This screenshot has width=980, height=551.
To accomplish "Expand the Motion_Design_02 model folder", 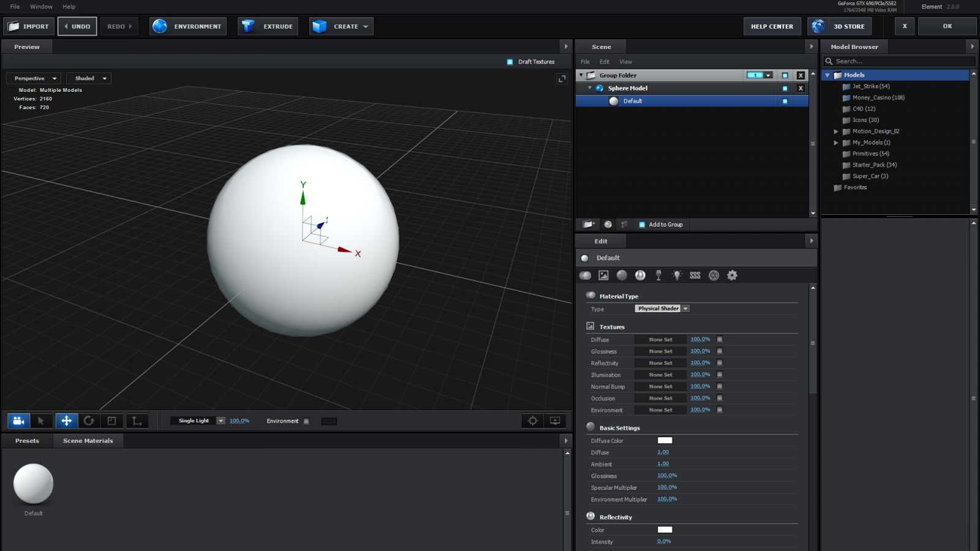I will pyautogui.click(x=836, y=131).
